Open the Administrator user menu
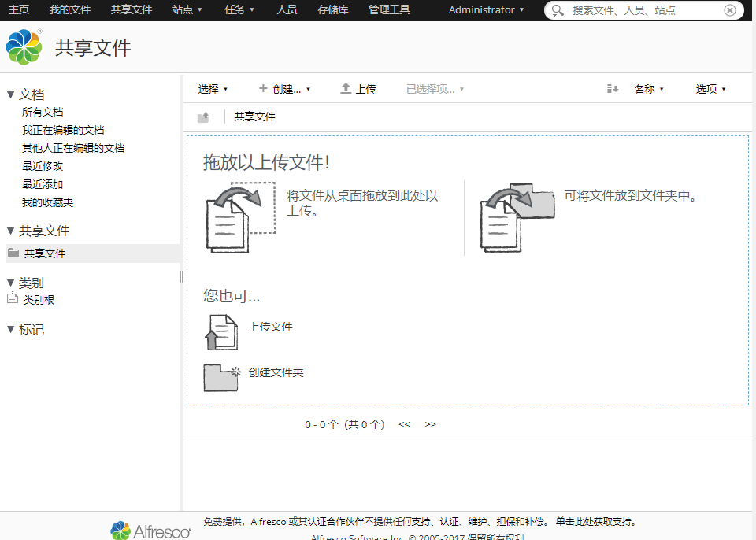Screen dimensions: 756x540 [x=482, y=10]
